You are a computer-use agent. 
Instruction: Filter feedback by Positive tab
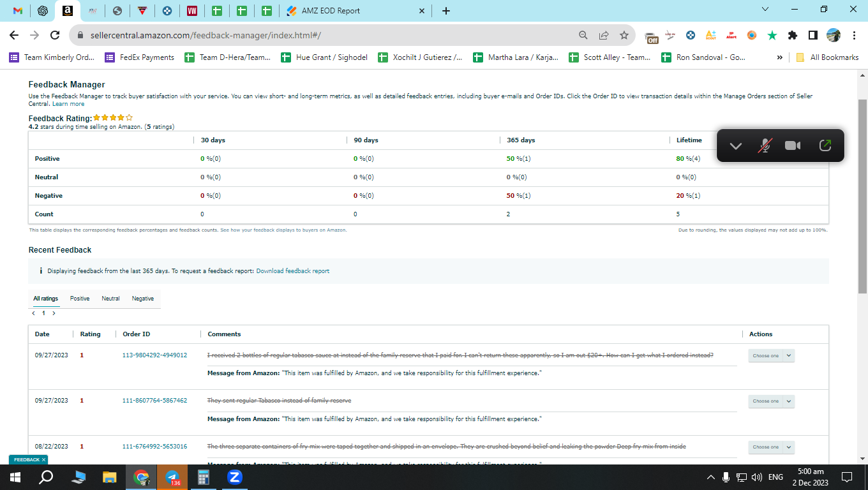pyautogui.click(x=80, y=299)
